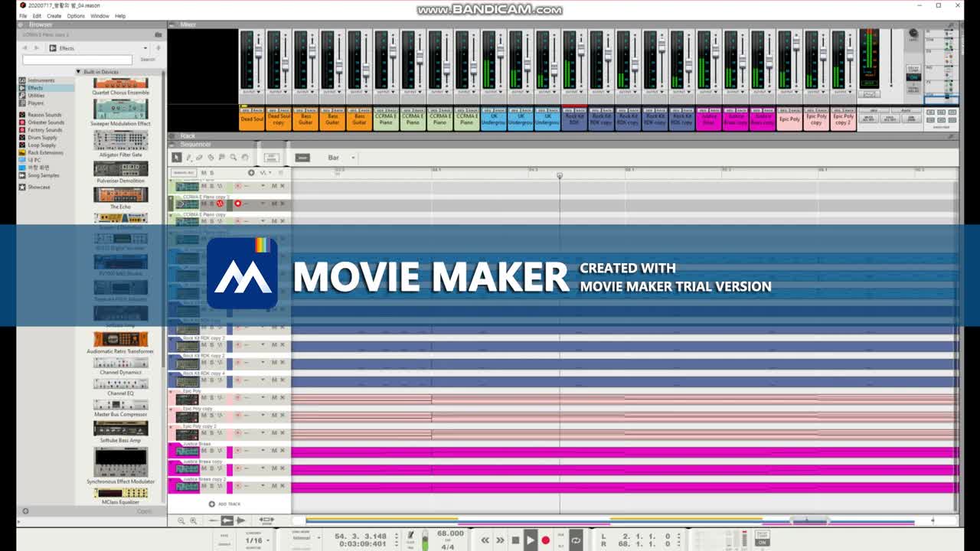The height and width of the screenshot is (551, 980).
Task: Open Drum Supply location
Action: [x=42, y=138]
